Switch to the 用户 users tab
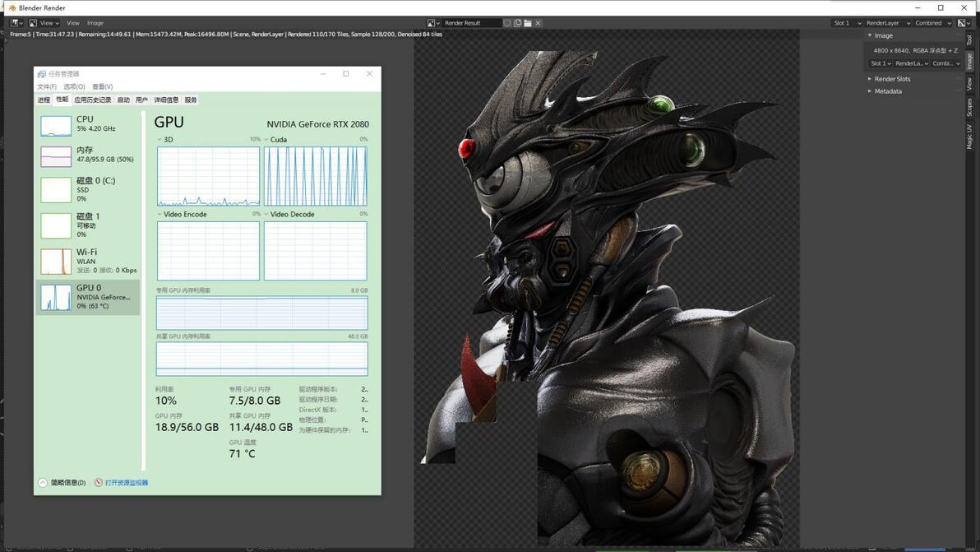980x552 pixels. click(x=142, y=100)
